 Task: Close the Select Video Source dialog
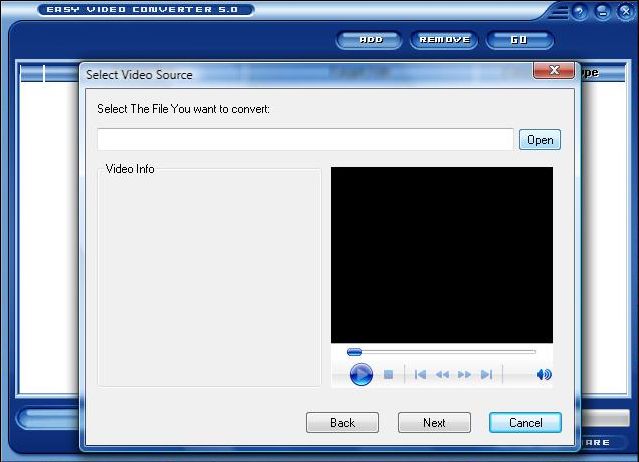tap(553, 72)
